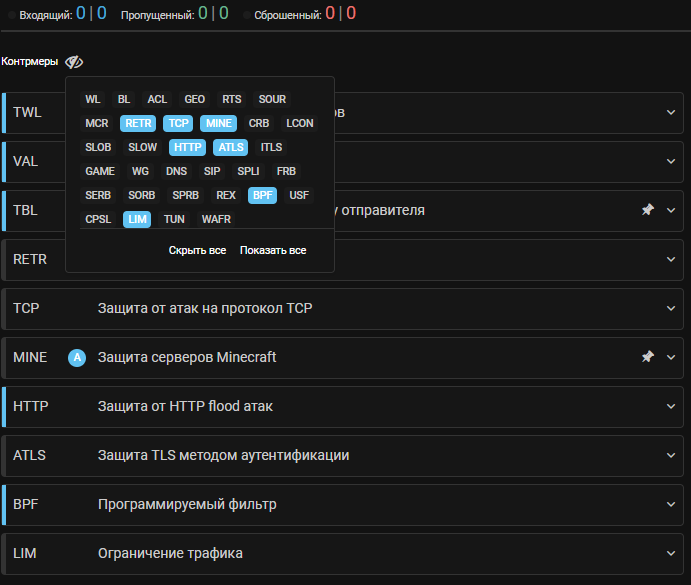
Task: Disable the RETR countermeasure chip
Action: pyautogui.click(x=138, y=124)
